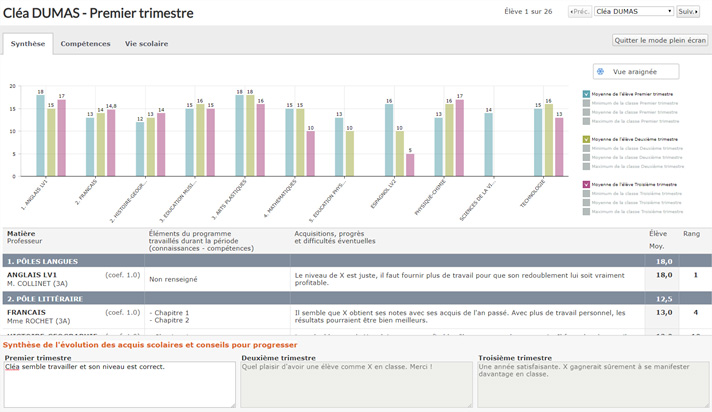The width and height of the screenshot is (712, 412).
Task: Click the Éléments du programme column header
Action: pos(201,241)
